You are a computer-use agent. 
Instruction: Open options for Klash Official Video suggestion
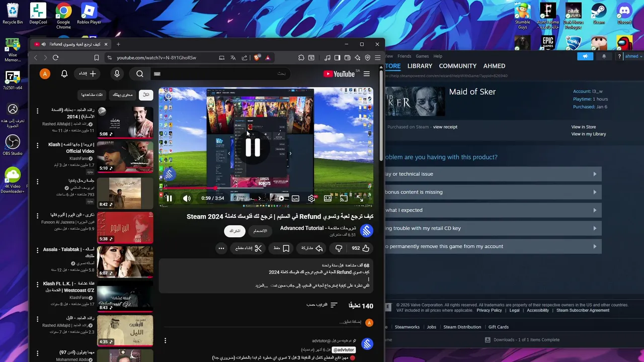[37, 145]
